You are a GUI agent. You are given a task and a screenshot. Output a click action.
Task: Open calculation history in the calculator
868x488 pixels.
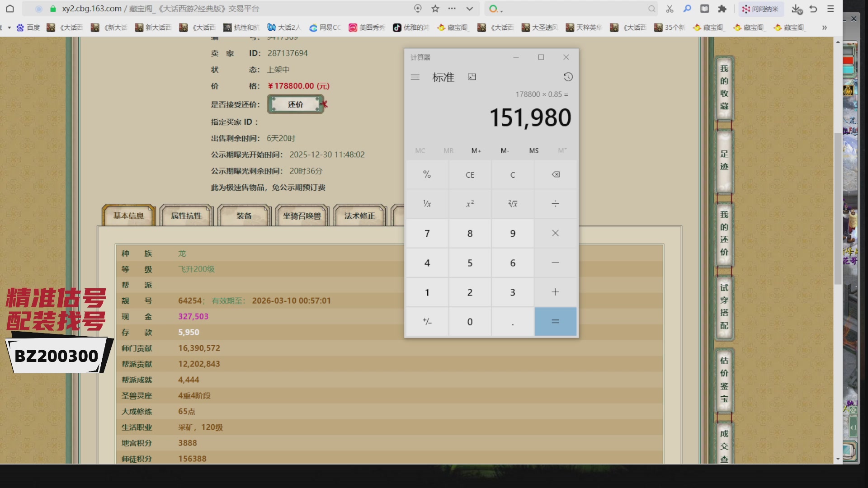click(x=568, y=77)
